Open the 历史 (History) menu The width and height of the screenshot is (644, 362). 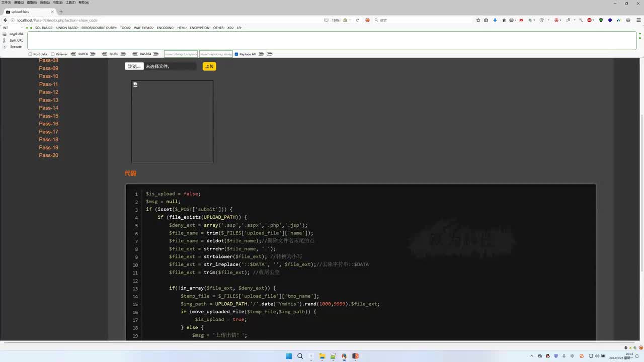pyautogui.click(x=45, y=3)
